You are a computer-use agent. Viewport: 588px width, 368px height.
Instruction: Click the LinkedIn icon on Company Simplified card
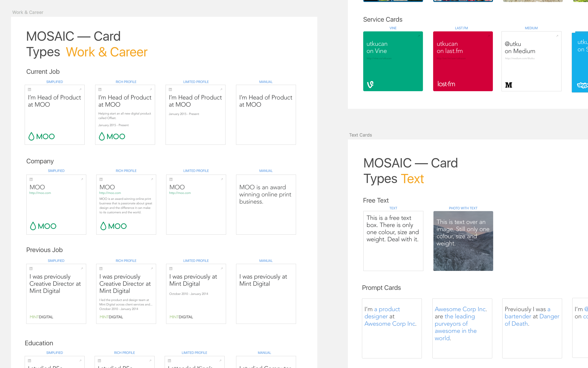[x=31, y=179]
